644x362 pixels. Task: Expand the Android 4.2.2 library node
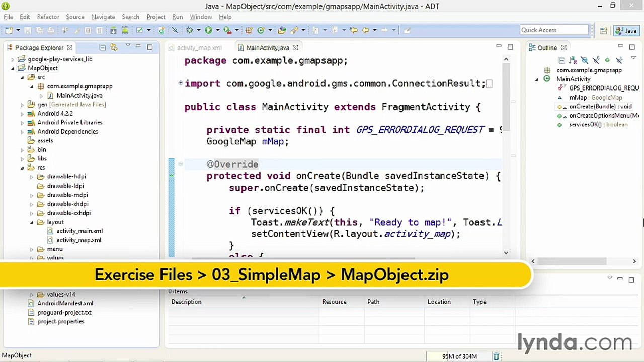[x=22, y=114]
